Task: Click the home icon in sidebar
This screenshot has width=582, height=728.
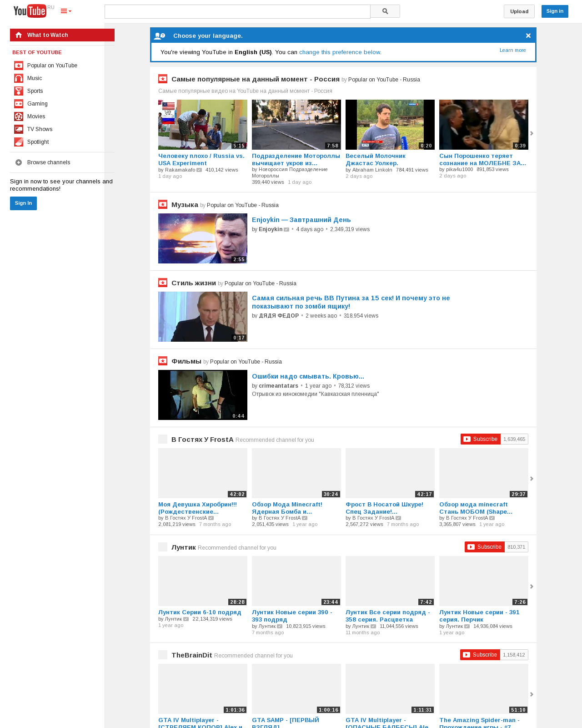Action: pos(19,35)
